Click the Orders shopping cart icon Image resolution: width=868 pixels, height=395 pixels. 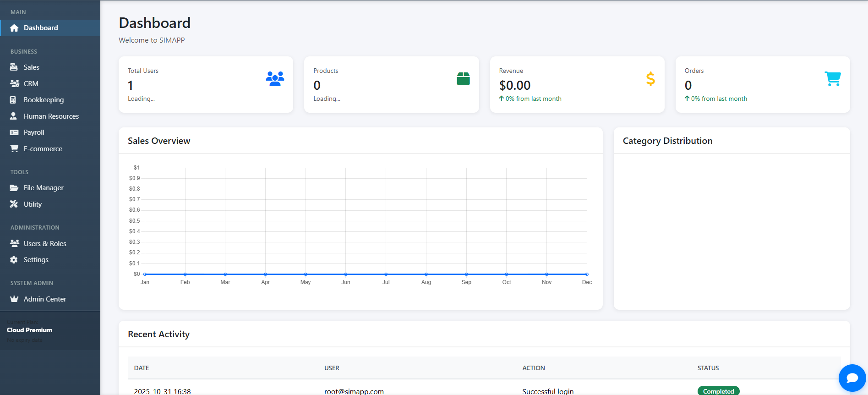832,79
